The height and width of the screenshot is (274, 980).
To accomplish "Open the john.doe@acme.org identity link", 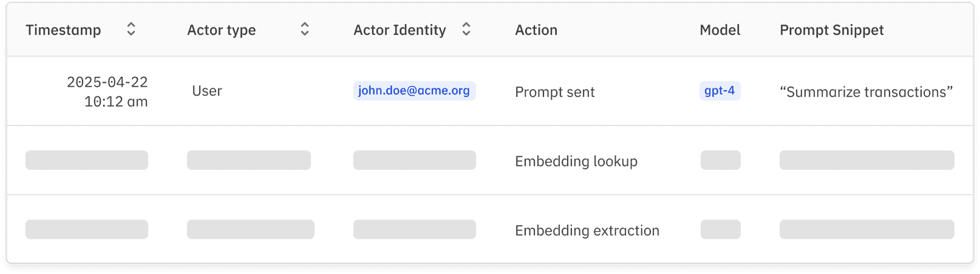I will tap(414, 90).
